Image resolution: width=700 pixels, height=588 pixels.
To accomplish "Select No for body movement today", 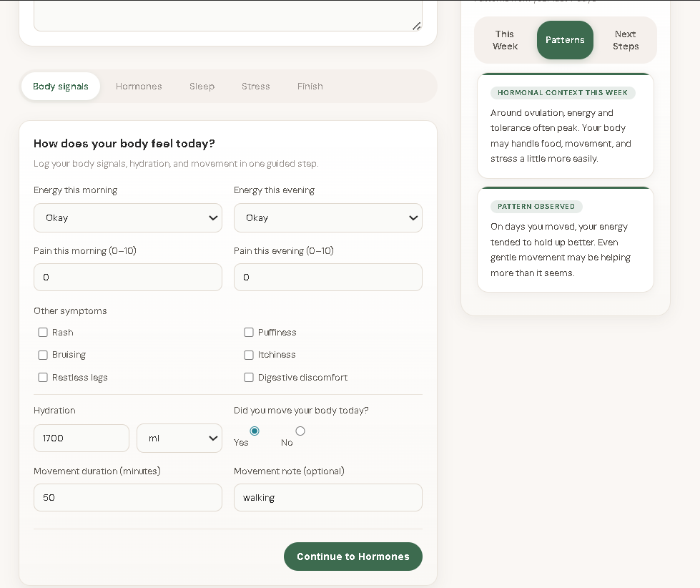I will (300, 431).
